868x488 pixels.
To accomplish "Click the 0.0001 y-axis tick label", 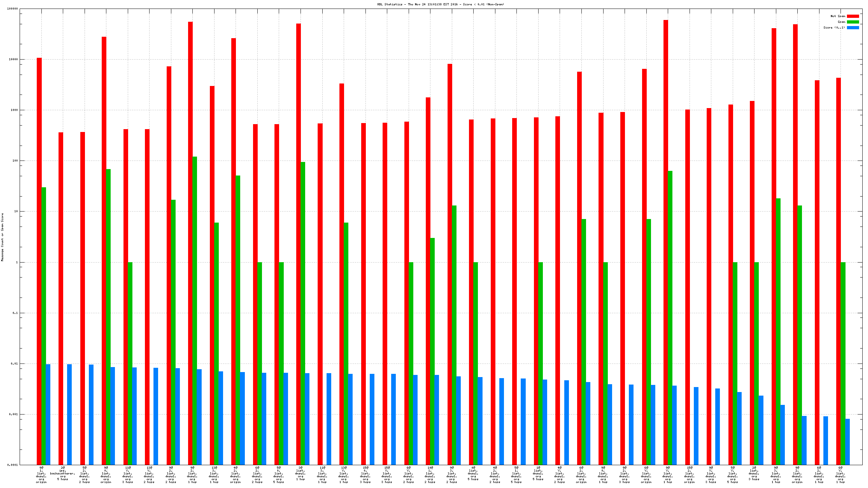I will click(x=12, y=465).
